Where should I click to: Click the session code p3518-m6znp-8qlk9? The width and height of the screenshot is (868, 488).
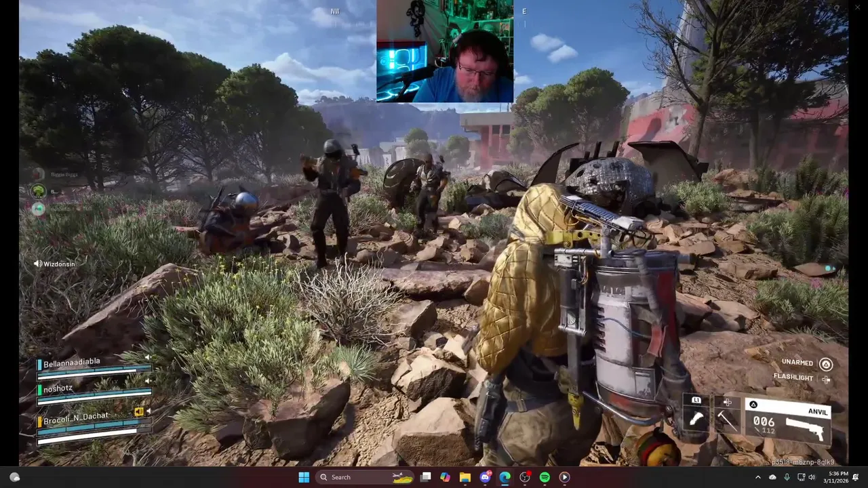803,462
